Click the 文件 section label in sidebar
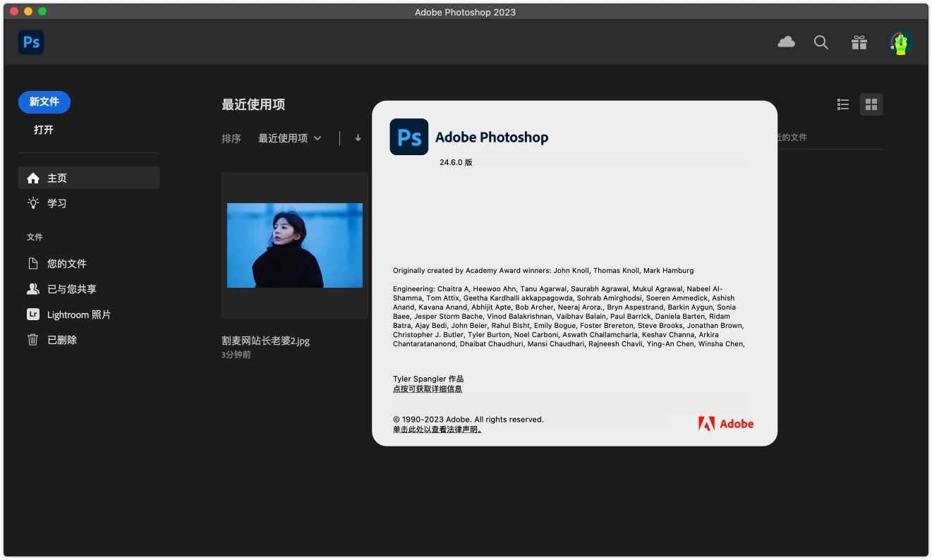The image size is (932, 560). (35, 237)
